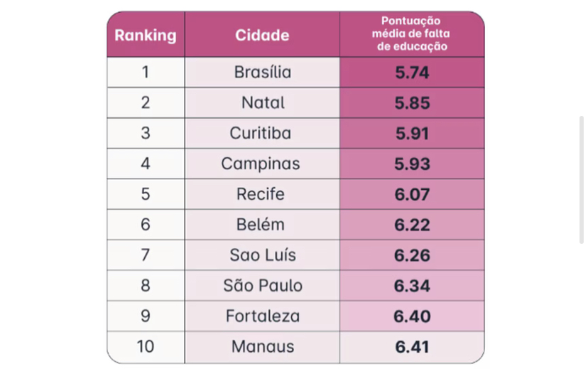Select the Manaus city cell
The height and width of the screenshot is (369, 588).
tap(262, 347)
